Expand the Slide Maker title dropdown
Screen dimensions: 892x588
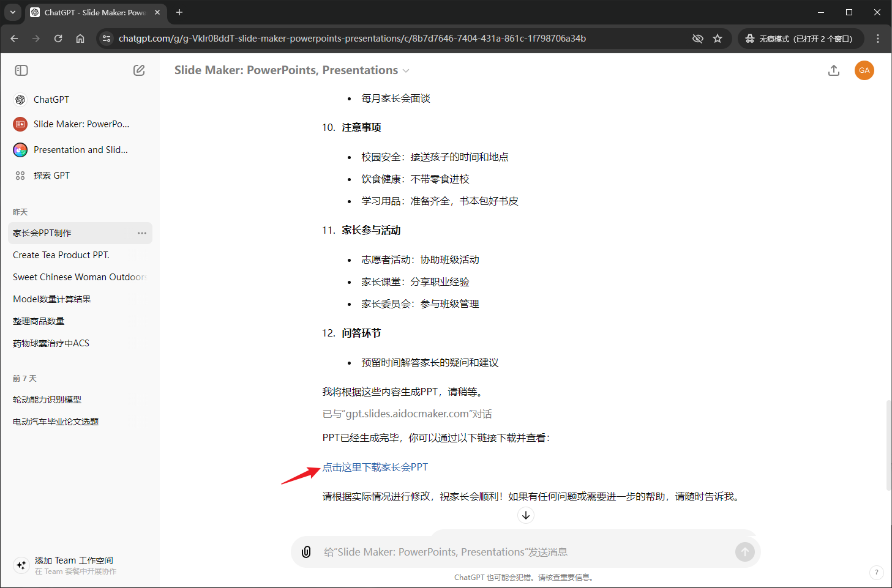tap(406, 71)
